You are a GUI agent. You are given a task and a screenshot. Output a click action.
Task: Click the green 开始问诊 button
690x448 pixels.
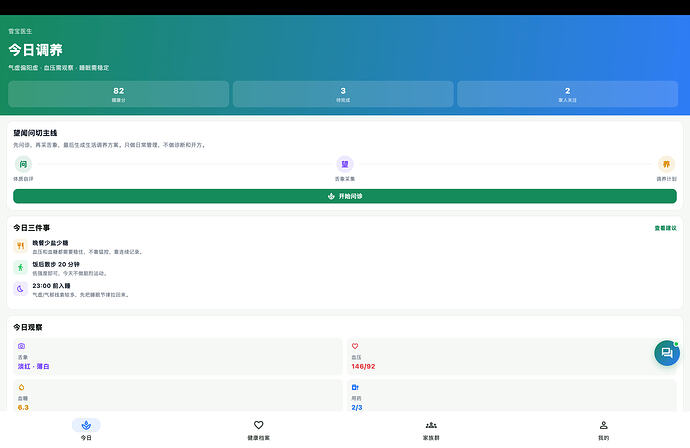coord(345,196)
